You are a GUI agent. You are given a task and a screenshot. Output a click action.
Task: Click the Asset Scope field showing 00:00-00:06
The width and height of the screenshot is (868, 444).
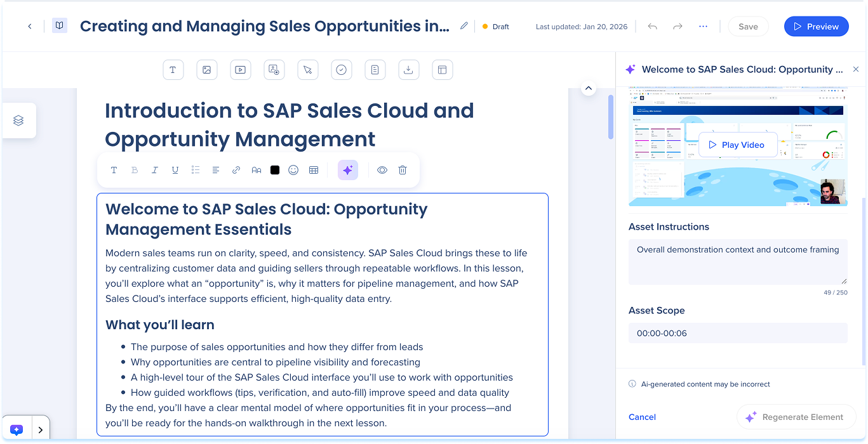coord(737,333)
